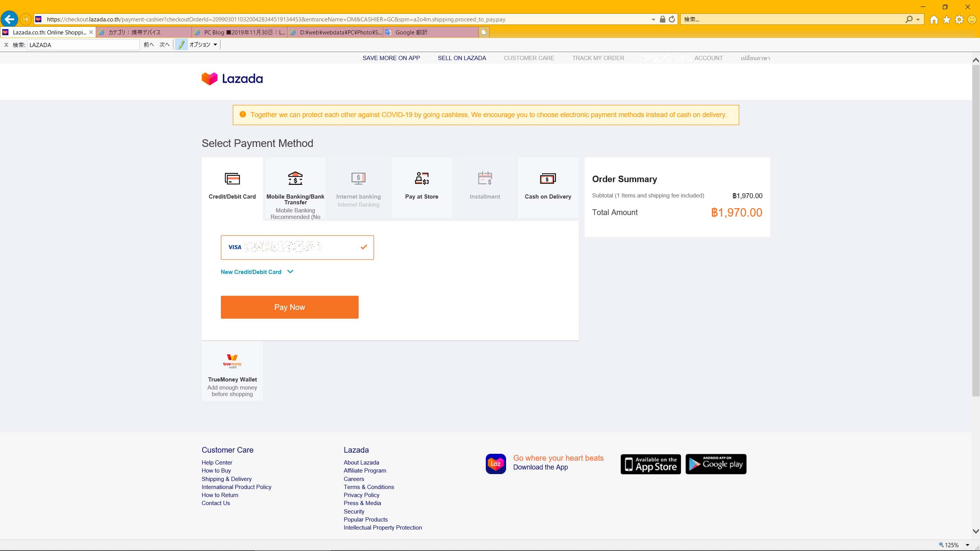This screenshot has height=551, width=980.
Task: Click the vertical scrollbar thumb
Action: 976,231
